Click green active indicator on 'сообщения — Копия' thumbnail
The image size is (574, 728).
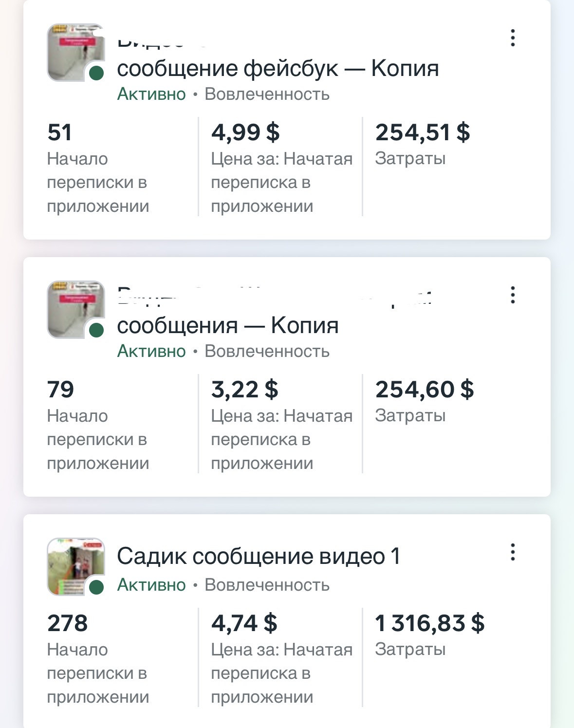(x=96, y=330)
